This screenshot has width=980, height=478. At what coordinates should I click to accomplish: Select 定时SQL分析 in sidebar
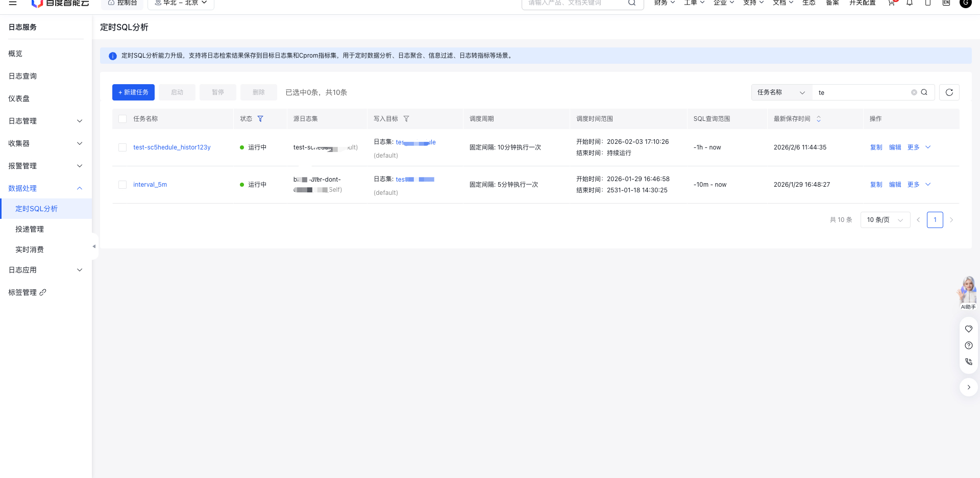click(x=46, y=209)
